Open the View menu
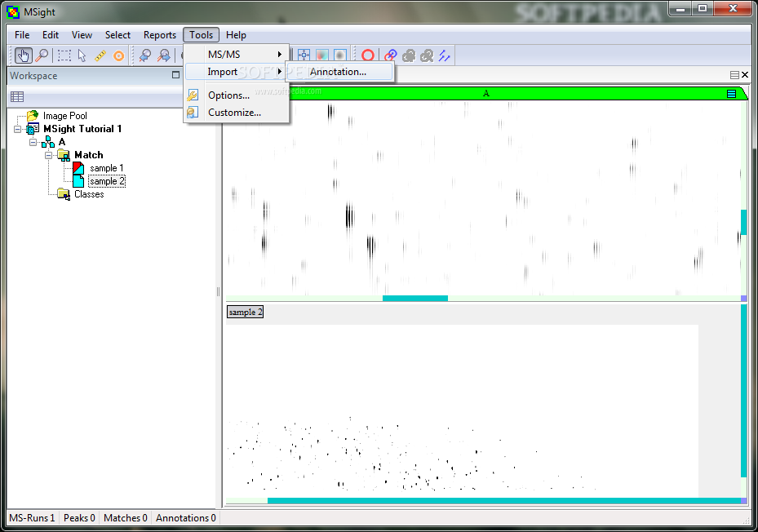The width and height of the screenshot is (758, 532). 82,35
